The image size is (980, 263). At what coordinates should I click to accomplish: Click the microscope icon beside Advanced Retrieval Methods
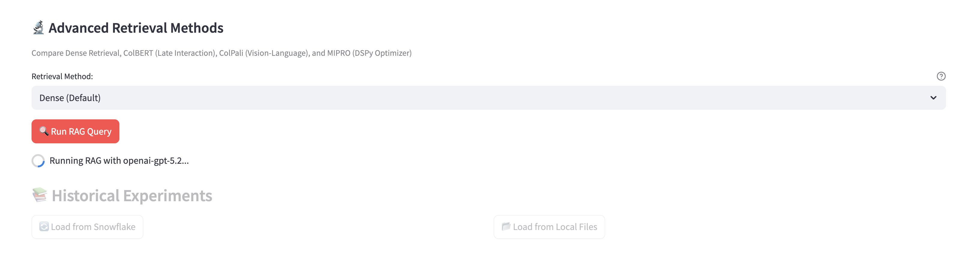(38, 28)
